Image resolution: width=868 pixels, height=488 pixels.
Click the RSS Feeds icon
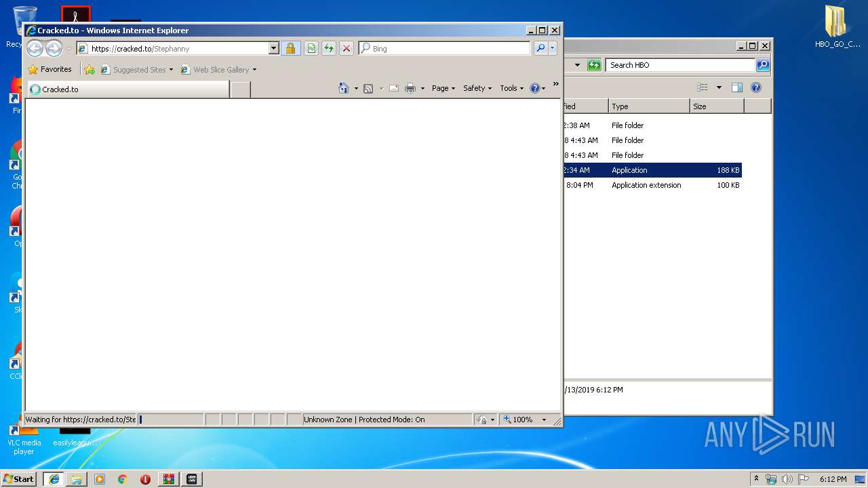(368, 88)
